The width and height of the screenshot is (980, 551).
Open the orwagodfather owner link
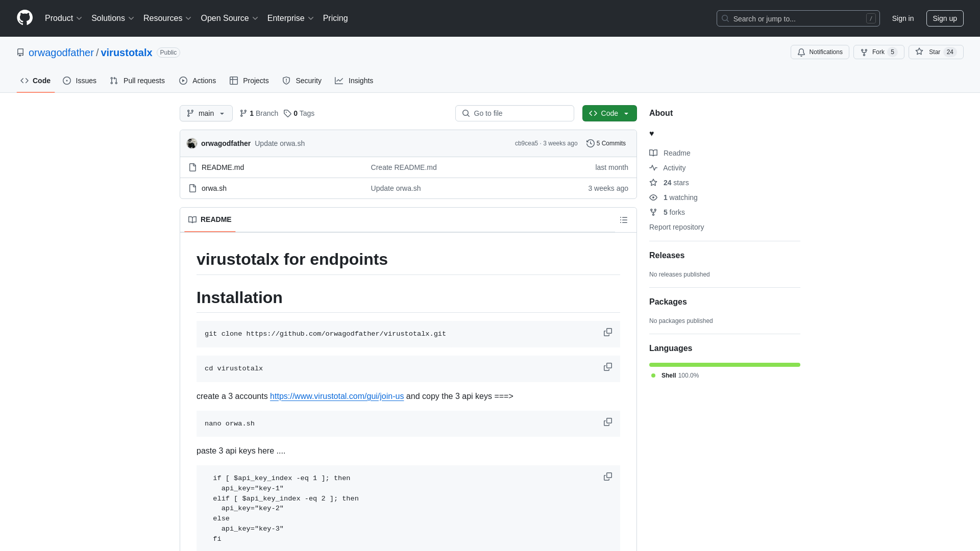click(61, 53)
